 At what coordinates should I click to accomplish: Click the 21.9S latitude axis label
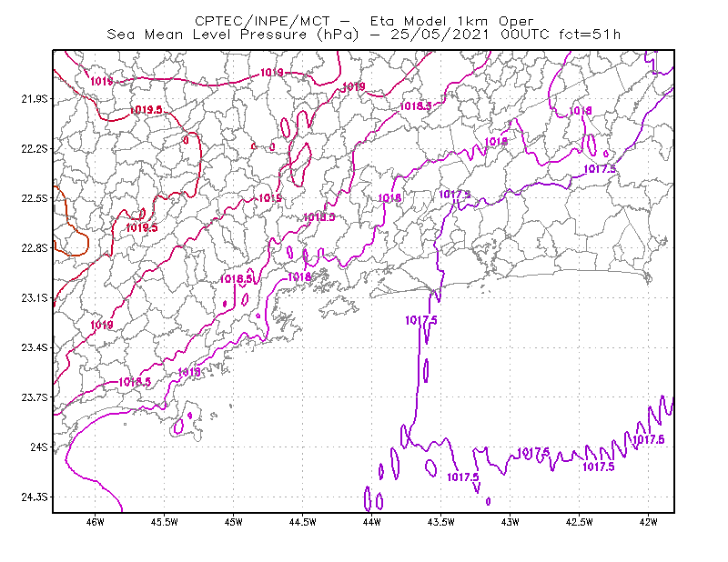pos(35,99)
